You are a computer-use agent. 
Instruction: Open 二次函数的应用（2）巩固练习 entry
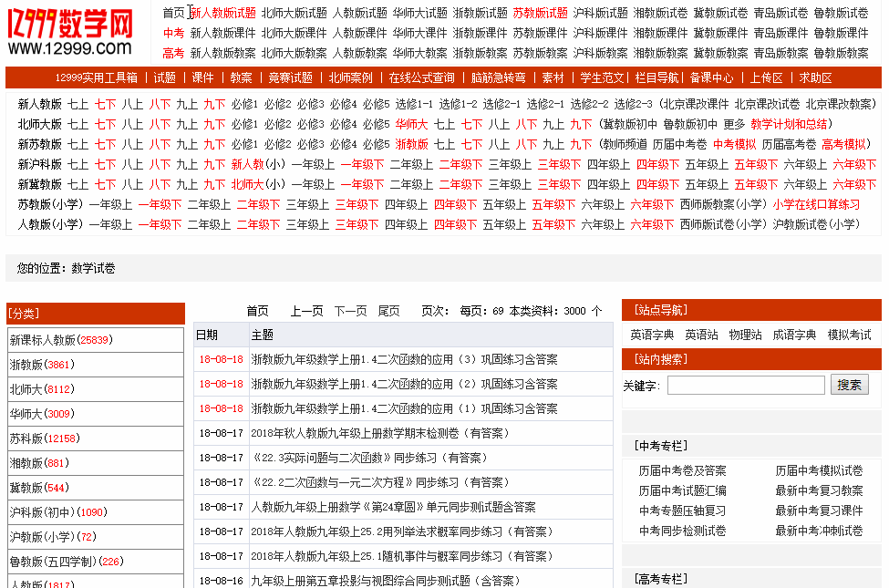point(404,384)
